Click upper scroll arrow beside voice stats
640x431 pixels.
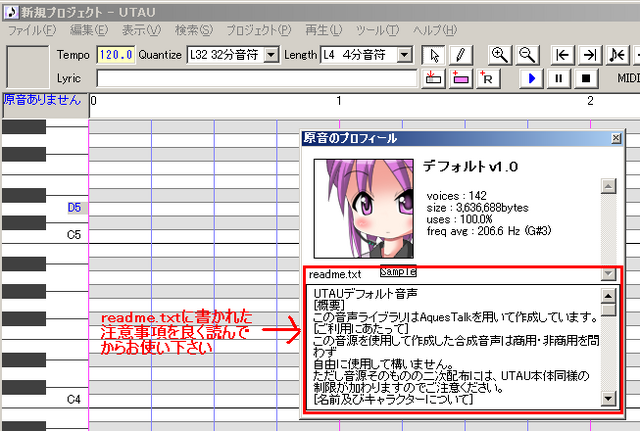608,186
